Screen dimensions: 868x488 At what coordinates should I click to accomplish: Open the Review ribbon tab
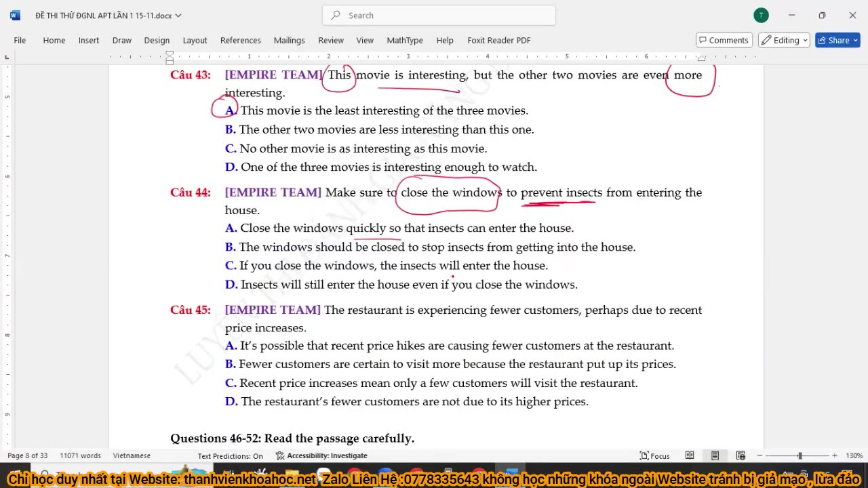(331, 40)
